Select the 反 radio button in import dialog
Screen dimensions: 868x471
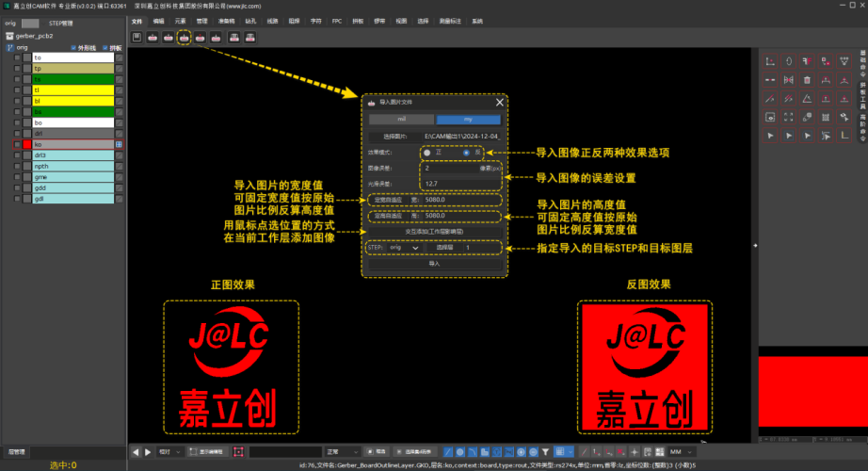(x=466, y=153)
